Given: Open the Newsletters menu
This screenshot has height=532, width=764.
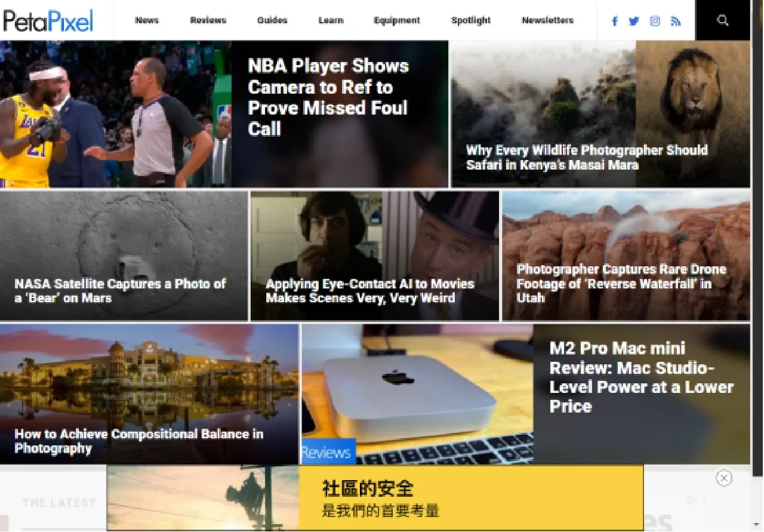Looking at the screenshot, I should [547, 20].
